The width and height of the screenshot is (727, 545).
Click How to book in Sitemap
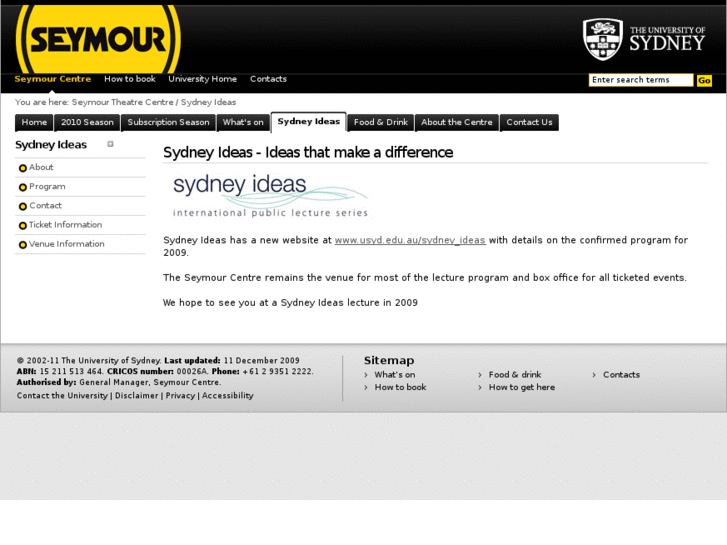401,387
